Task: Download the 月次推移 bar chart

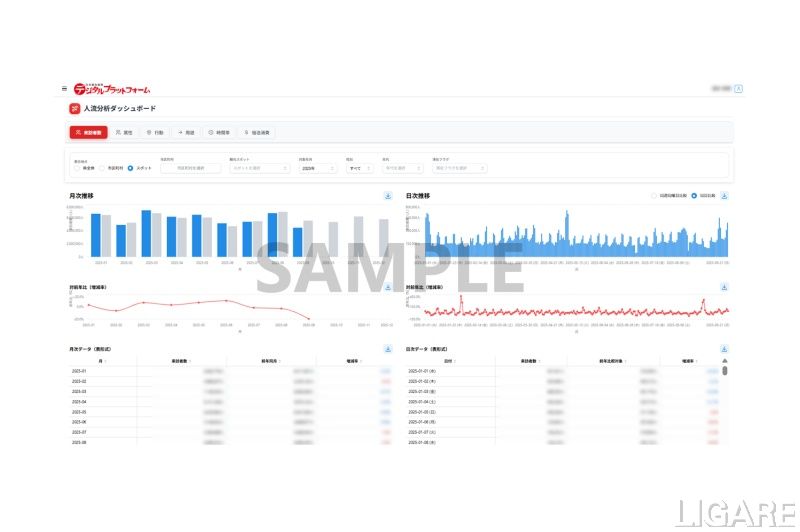Action: coord(387,196)
